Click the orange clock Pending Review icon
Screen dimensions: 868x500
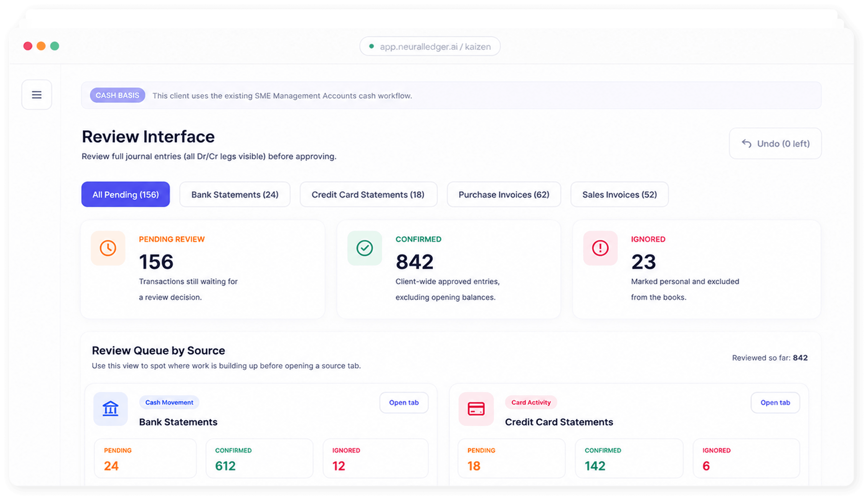click(x=108, y=248)
